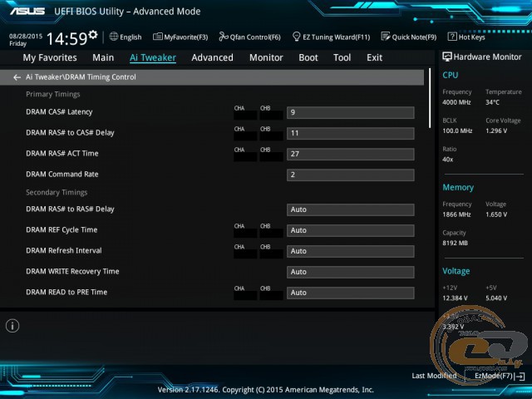Click the memory frequency 1866 MHz value
This screenshot has height=399, width=532.
(456, 214)
